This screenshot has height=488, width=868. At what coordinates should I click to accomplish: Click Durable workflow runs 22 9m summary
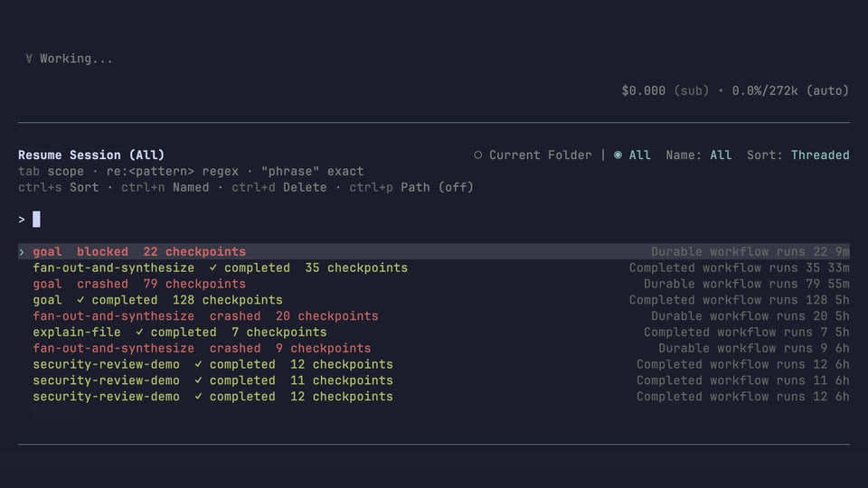click(x=750, y=252)
